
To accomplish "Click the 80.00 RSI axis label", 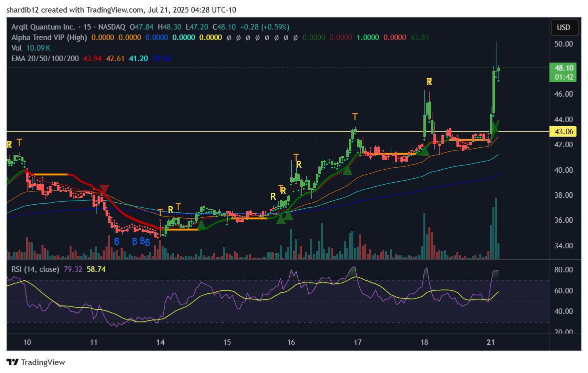I will point(563,270).
